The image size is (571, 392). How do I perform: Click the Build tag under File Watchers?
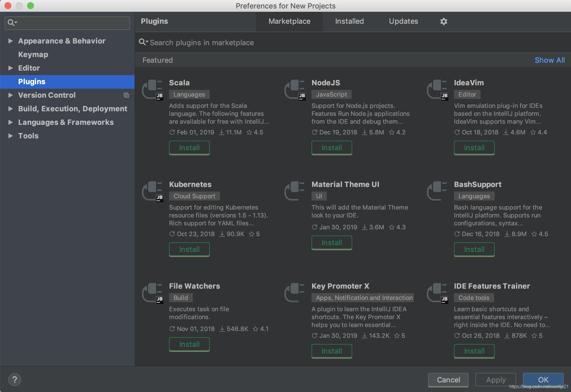[181, 298]
